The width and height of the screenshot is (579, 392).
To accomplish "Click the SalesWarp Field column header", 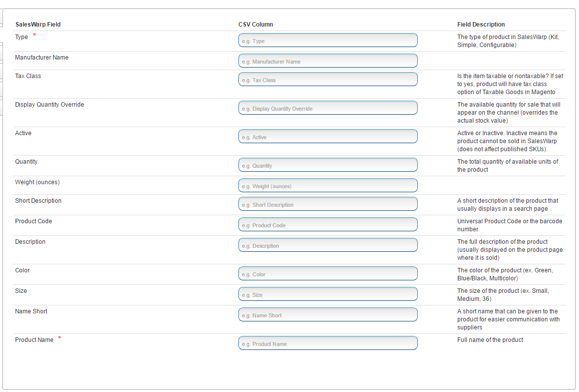I will pyautogui.click(x=38, y=25).
